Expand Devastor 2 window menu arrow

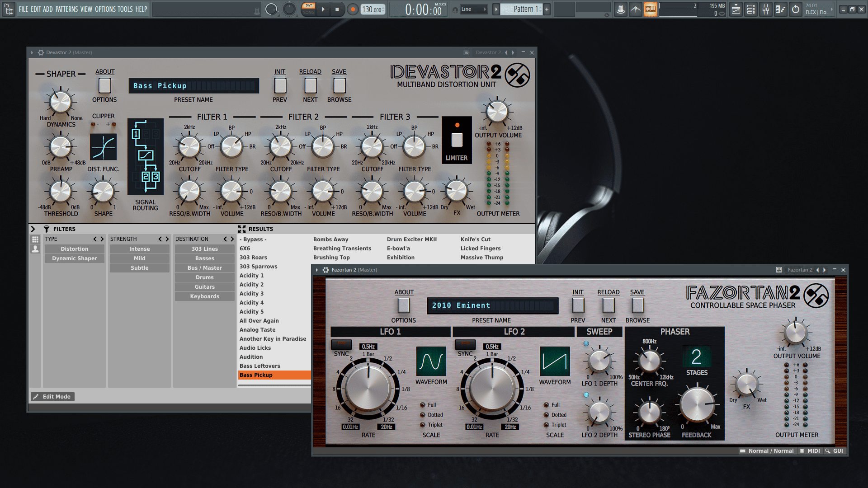32,52
